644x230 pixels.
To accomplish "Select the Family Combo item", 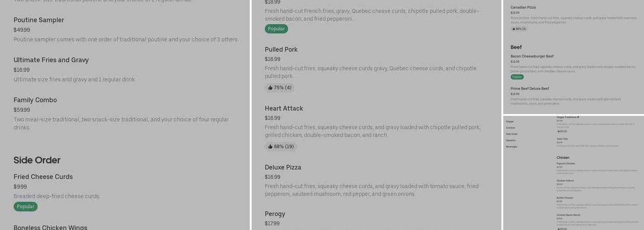I will coord(35,100).
